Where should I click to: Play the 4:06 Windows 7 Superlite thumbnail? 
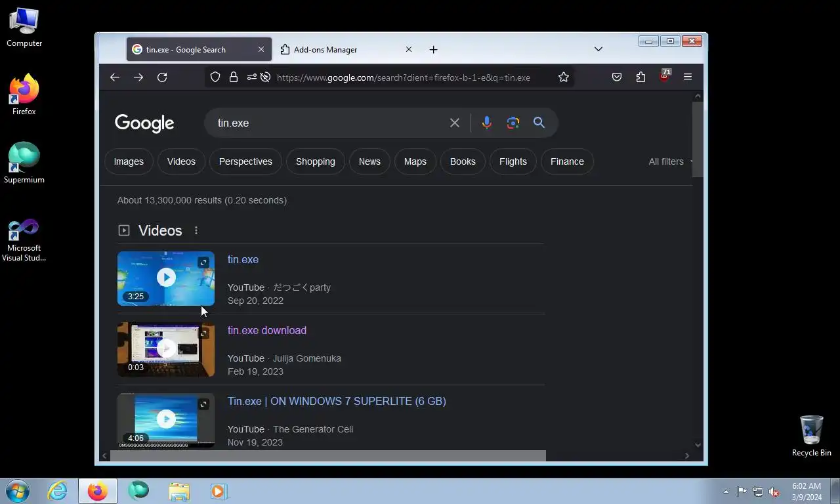coord(166,420)
